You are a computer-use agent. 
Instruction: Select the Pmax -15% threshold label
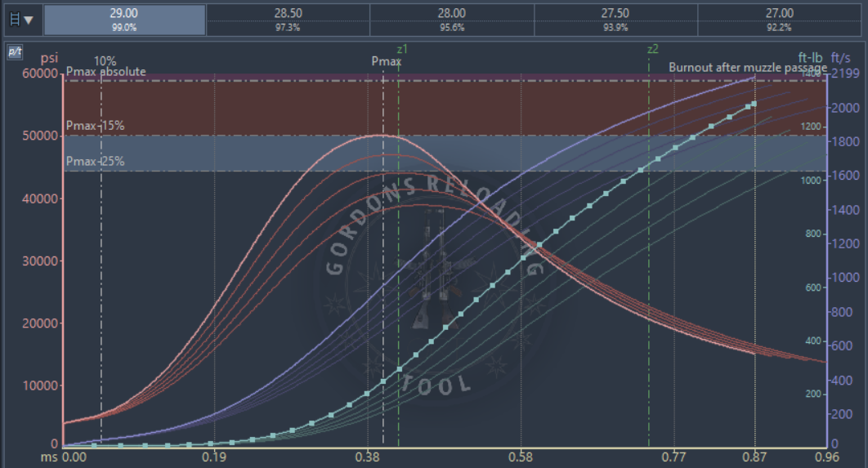[95, 127]
